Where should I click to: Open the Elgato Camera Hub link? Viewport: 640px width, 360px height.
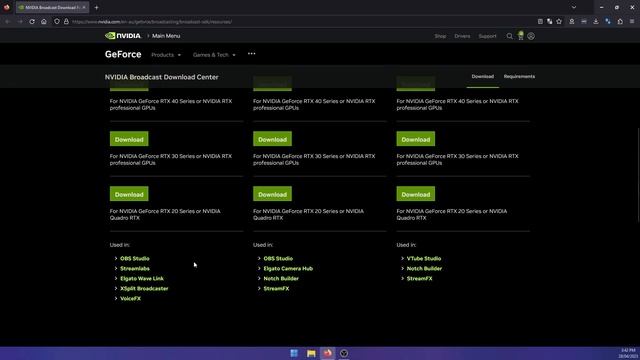click(288, 269)
